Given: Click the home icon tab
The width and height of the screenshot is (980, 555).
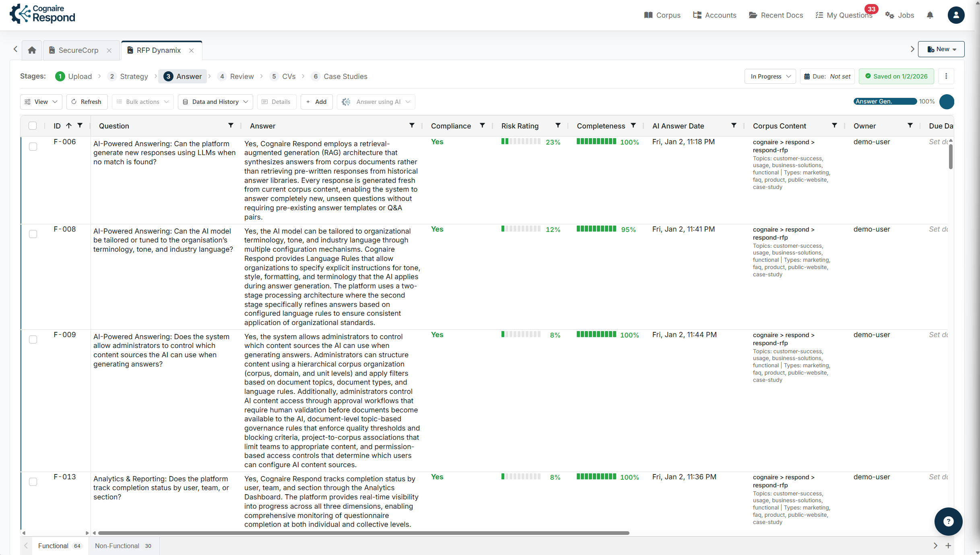Looking at the screenshot, I should coord(32,50).
